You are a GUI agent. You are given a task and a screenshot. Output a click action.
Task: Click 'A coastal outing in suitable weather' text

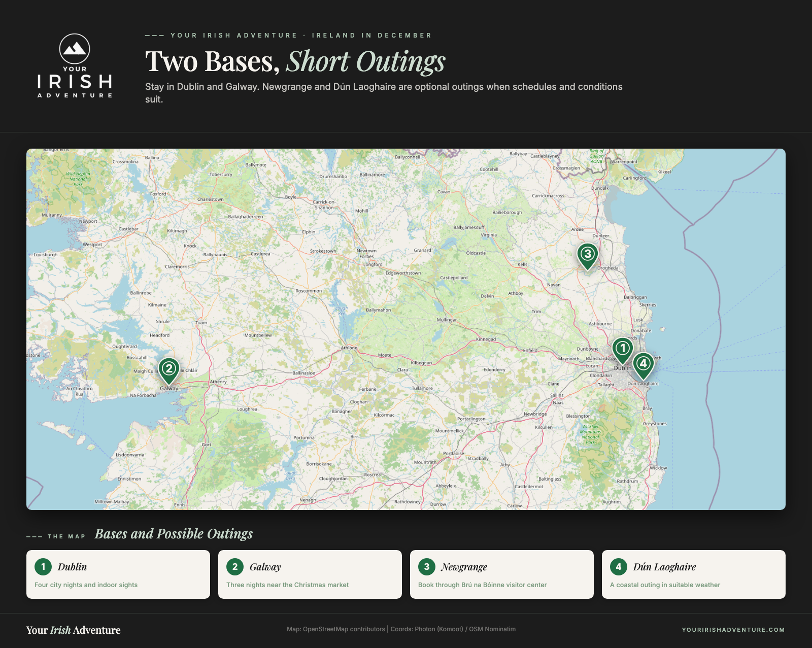click(665, 585)
